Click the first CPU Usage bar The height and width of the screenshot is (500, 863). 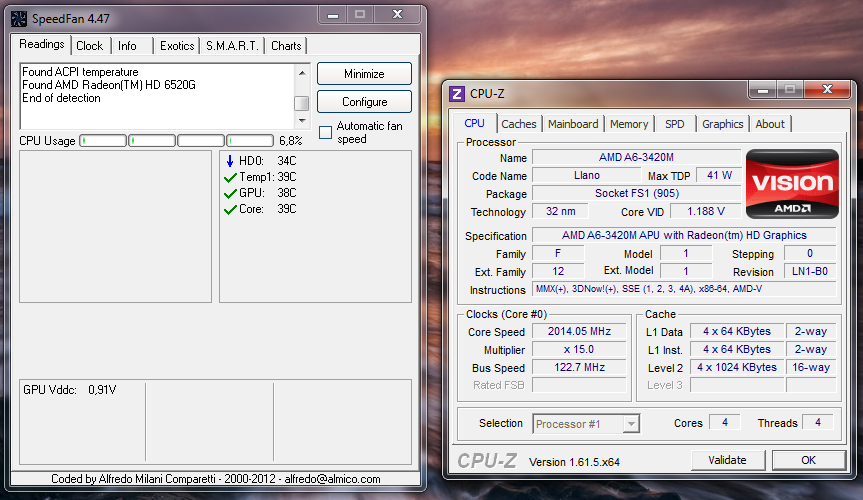[103, 141]
